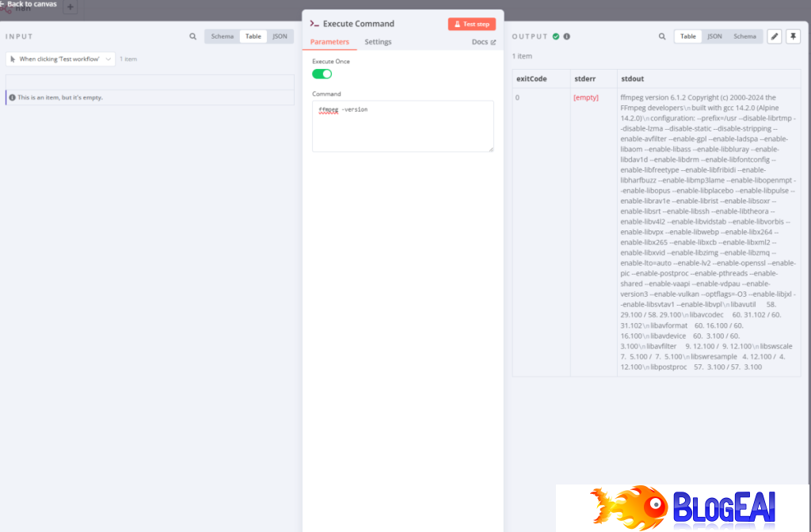
Task: Switch the Input view to JSON
Action: coord(280,36)
